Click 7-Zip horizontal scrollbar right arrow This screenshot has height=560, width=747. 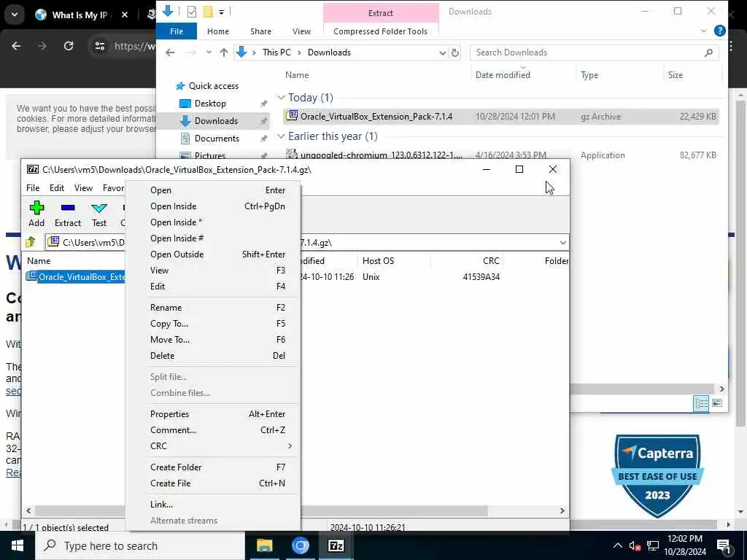(x=562, y=510)
